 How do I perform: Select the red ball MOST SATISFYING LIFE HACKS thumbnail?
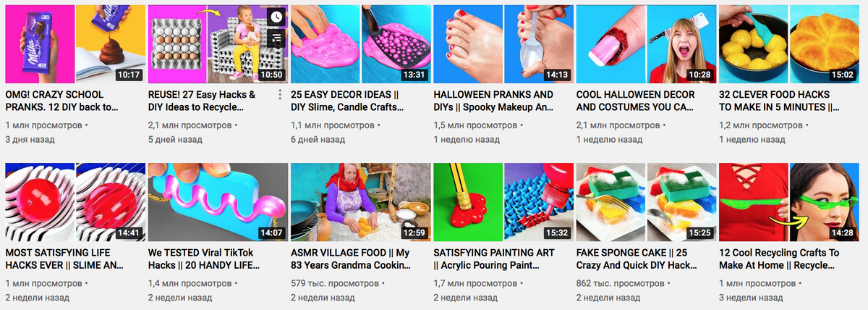pyautogui.click(x=75, y=202)
